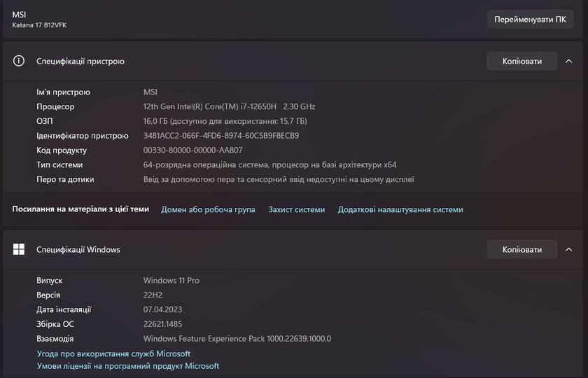
Task: Click the OS build value 22621.1485
Action: click(162, 324)
